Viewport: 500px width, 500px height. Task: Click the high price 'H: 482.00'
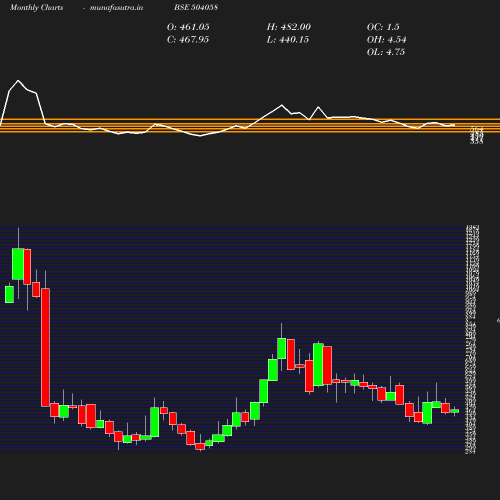289,27
